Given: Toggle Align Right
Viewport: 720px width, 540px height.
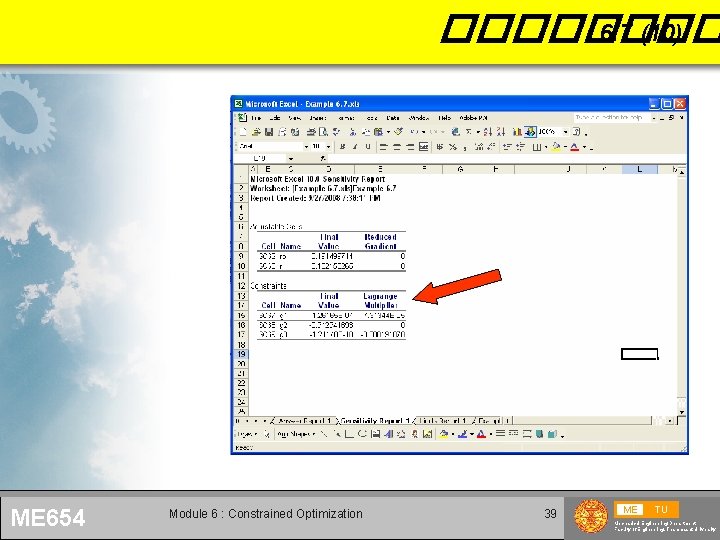Looking at the screenshot, I should (x=410, y=147).
